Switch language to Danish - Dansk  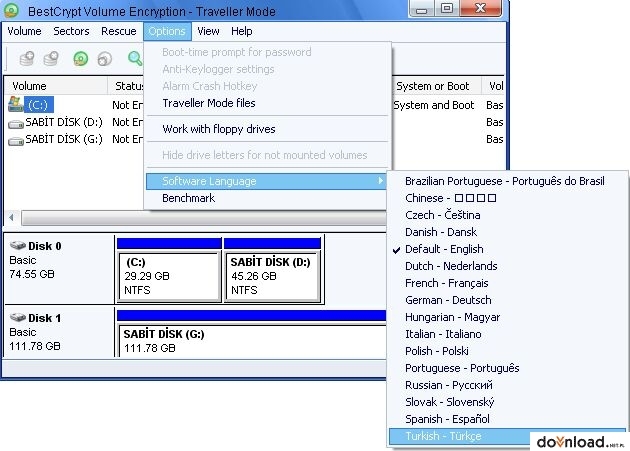[507, 232]
